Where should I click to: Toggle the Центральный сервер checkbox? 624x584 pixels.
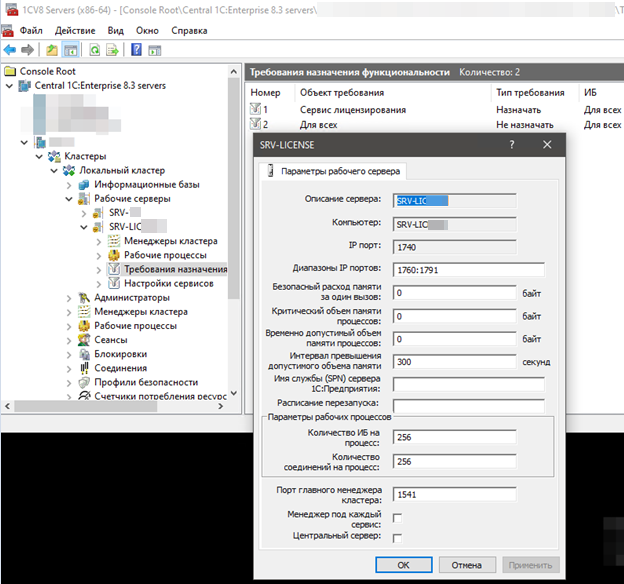point(397,538)
